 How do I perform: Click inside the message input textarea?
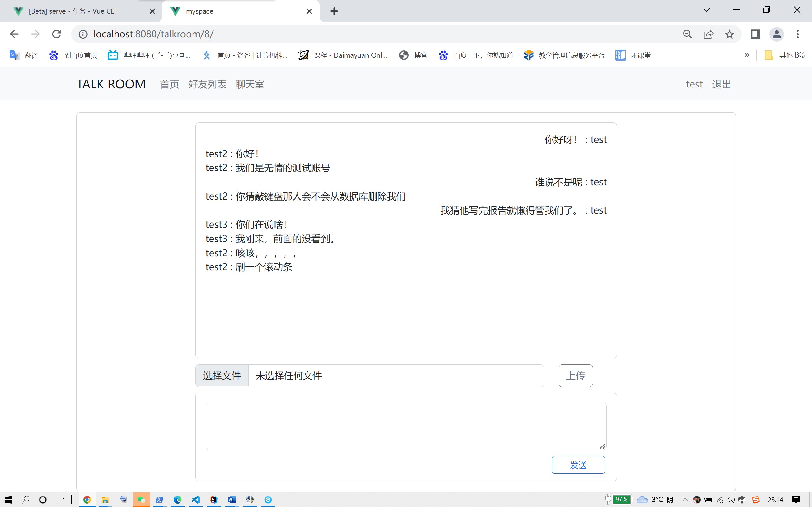[x=405, y=425]
